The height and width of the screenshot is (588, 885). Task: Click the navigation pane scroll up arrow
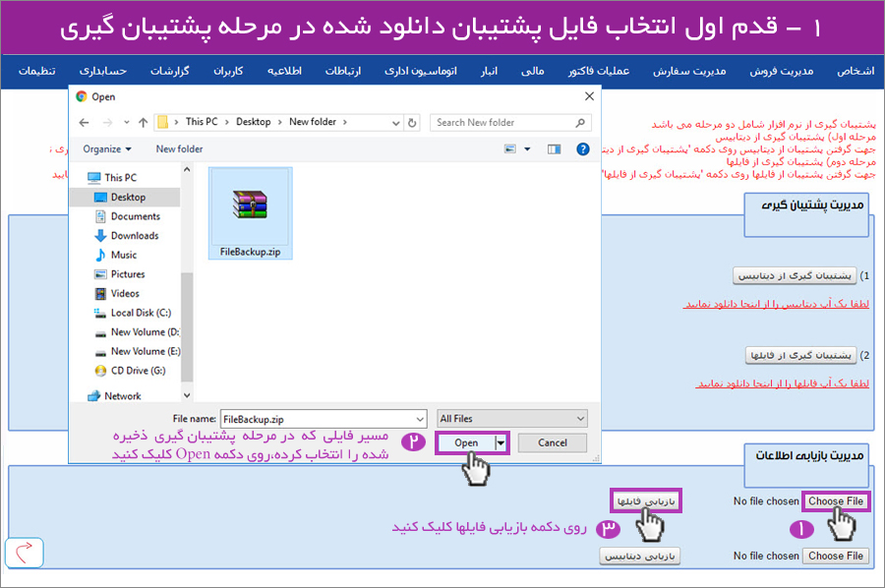click(x=187, y=169)
